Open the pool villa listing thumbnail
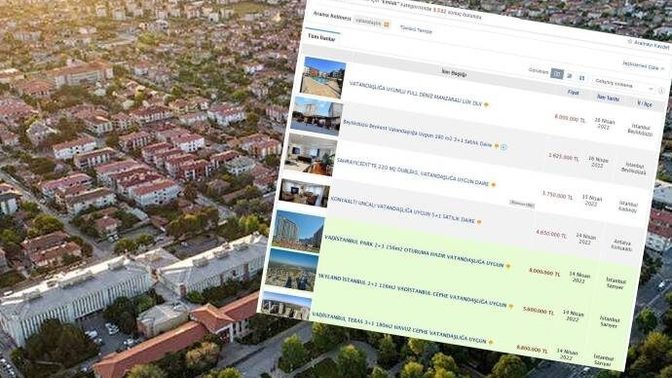The image size is (672, 378). tap(323, 78)
